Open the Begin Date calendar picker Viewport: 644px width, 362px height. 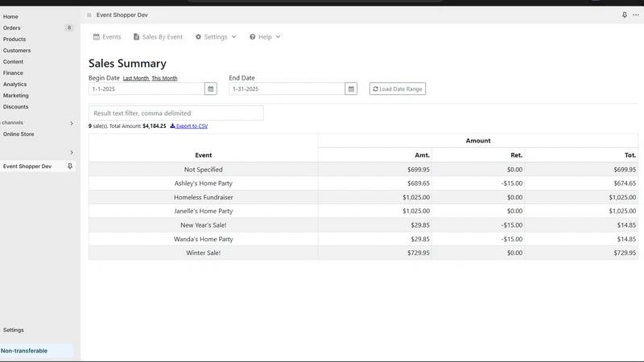pyautogui.click(x=211, y=88)
